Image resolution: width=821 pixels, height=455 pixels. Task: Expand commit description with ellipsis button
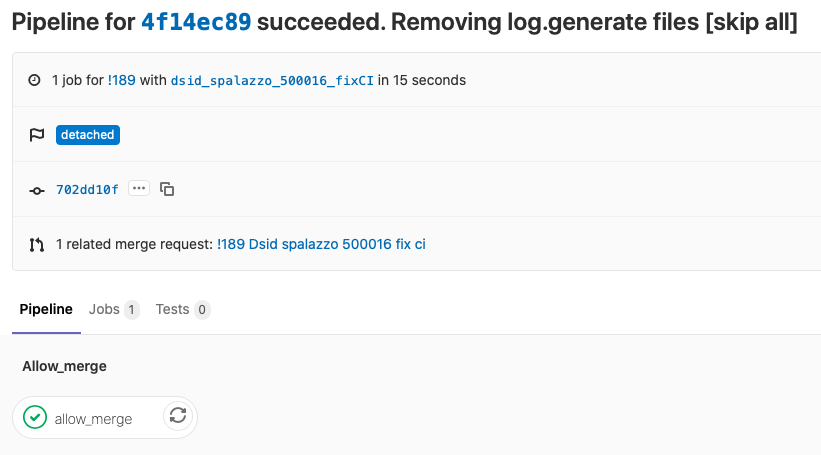click(139, 188)
